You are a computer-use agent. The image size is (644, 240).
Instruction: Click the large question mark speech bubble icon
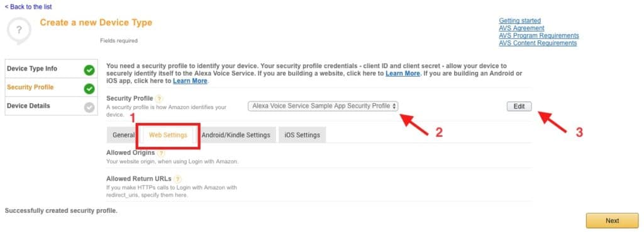click(19, 30)
